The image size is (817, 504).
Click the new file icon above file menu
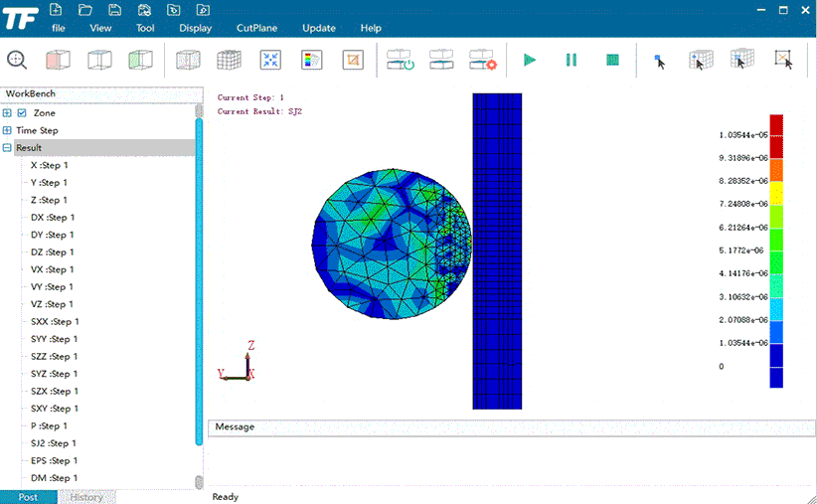(56, 9)
